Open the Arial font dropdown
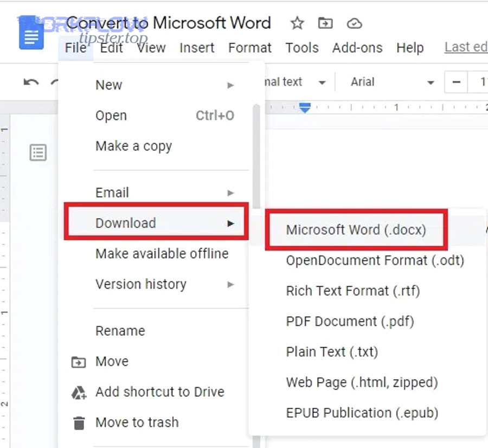This screenshot has width=488, height=448. 391,82
